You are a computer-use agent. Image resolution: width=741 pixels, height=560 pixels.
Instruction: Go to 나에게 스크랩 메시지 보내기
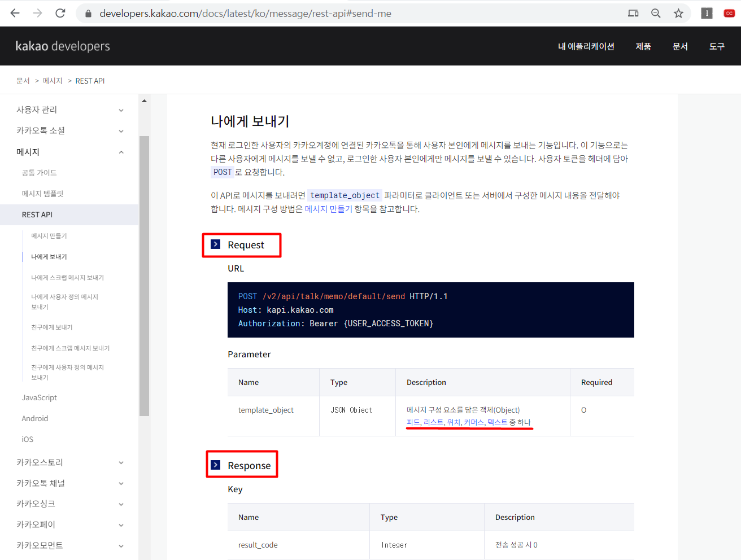click(68, 278)
